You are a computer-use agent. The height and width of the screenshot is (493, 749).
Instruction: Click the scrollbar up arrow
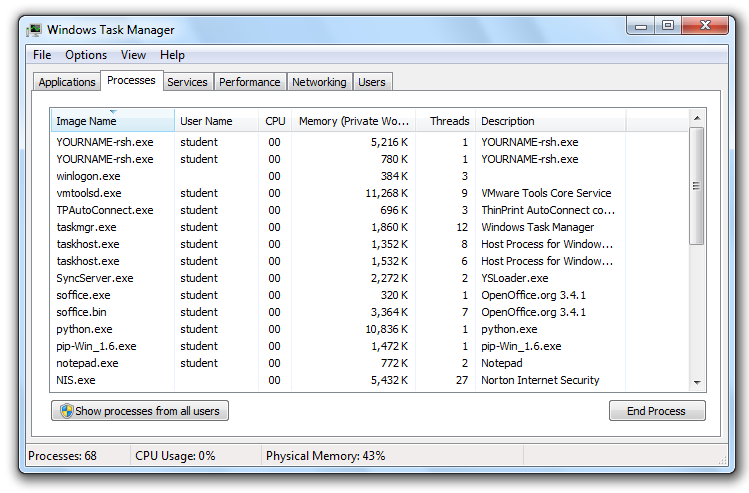click(697, 118)
